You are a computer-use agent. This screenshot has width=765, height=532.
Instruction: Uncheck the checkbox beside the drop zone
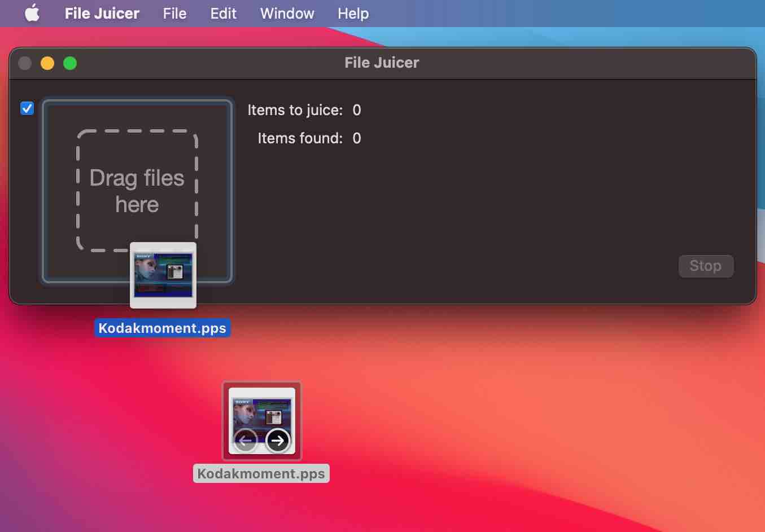[x=27, y=108]
